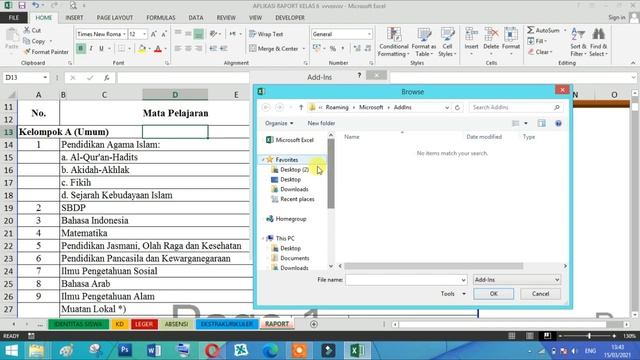Click Cancel in the Browse dialog
The height and width of the screenshot is (360, 640).
click(540, 294)
